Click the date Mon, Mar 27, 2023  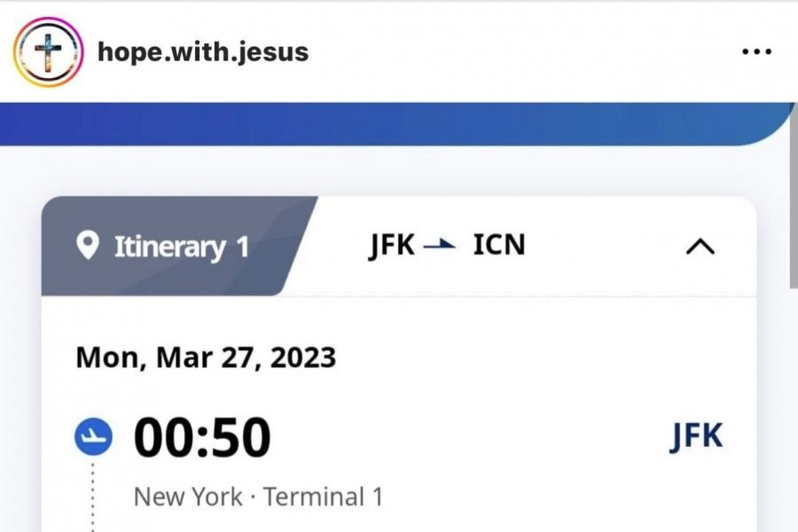coord(206,357)
